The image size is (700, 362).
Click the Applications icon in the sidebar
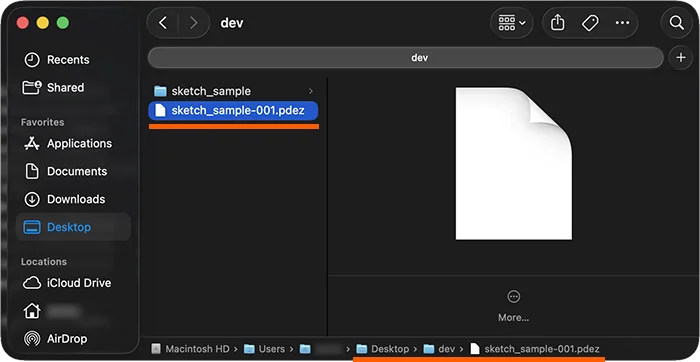click(x=32, y=143)
